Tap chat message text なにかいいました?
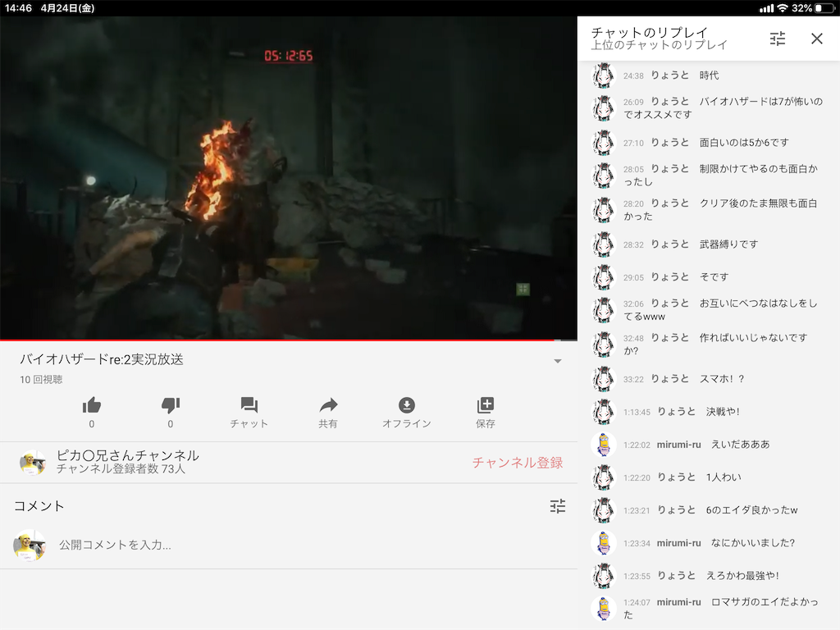The image size is (840, 630). (753, 543)
